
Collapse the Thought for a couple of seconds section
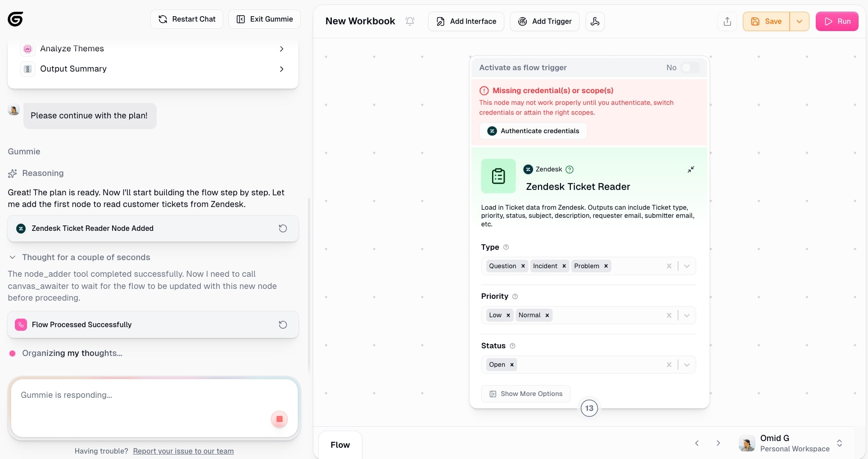13,257
